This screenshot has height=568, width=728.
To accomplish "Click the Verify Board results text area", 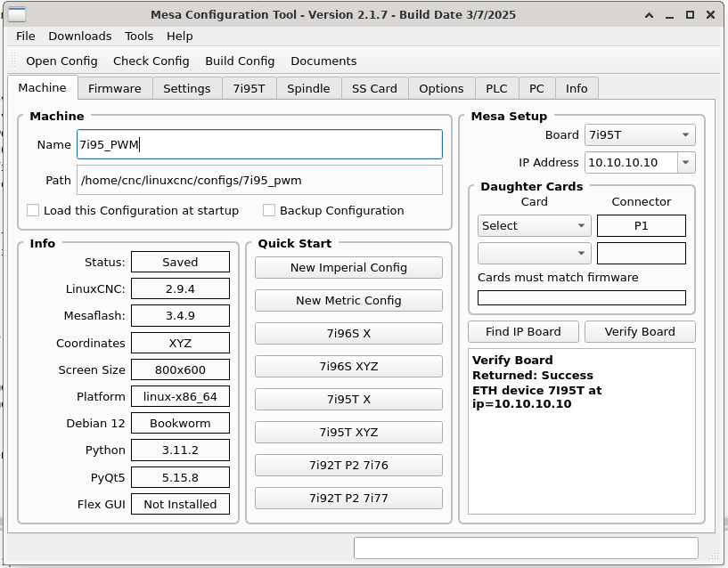I will pyautogui.click(x=582, y=432).
